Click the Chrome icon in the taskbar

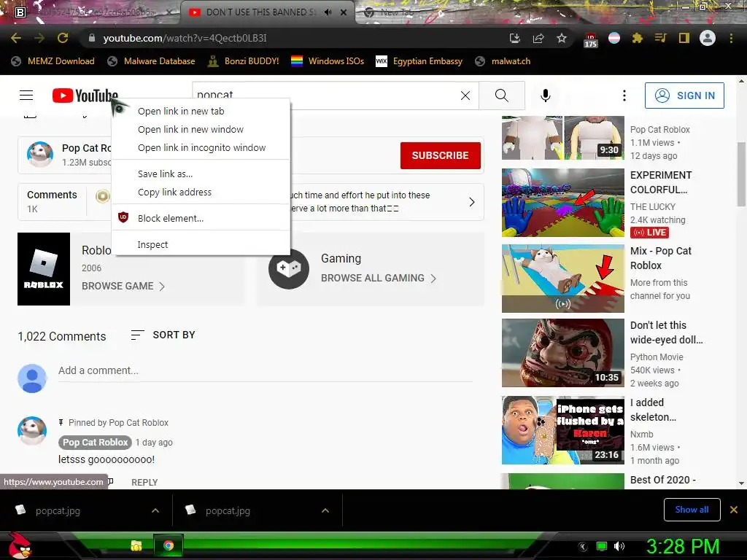[x=169, y=545]
